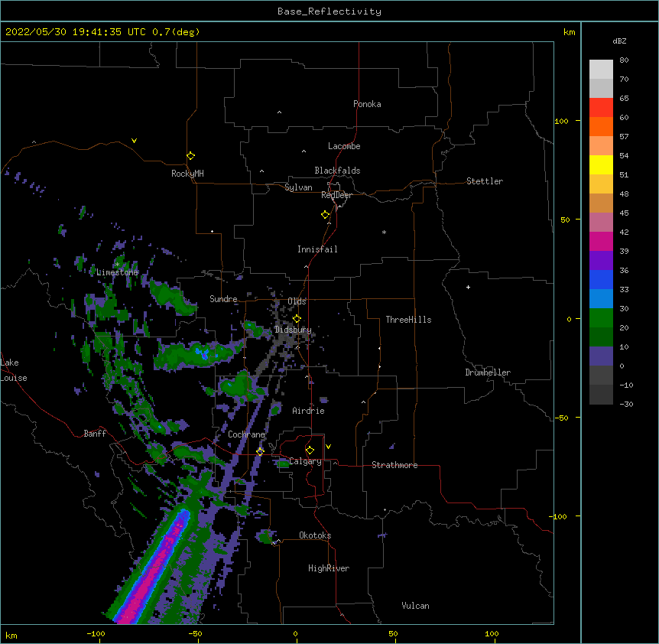This screenshot has height=644, width=659.
Task: Click the 50 tick on the right axis
Action: 565,220
